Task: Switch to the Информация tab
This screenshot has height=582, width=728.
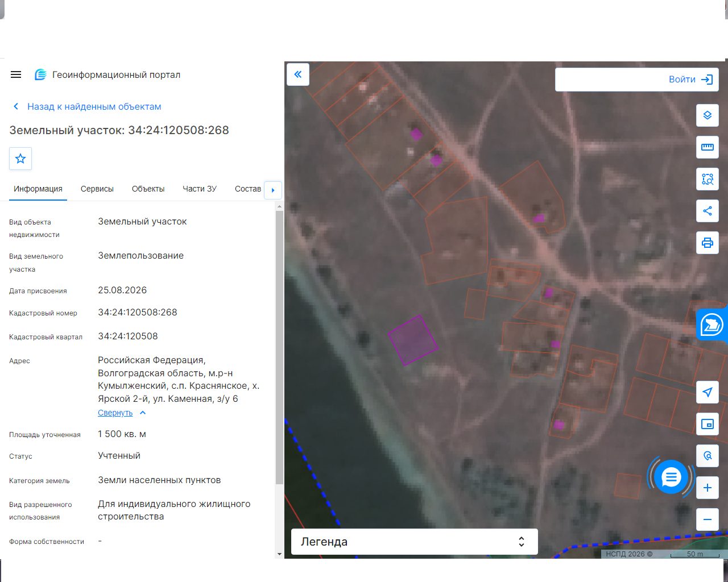Action: 38,189
